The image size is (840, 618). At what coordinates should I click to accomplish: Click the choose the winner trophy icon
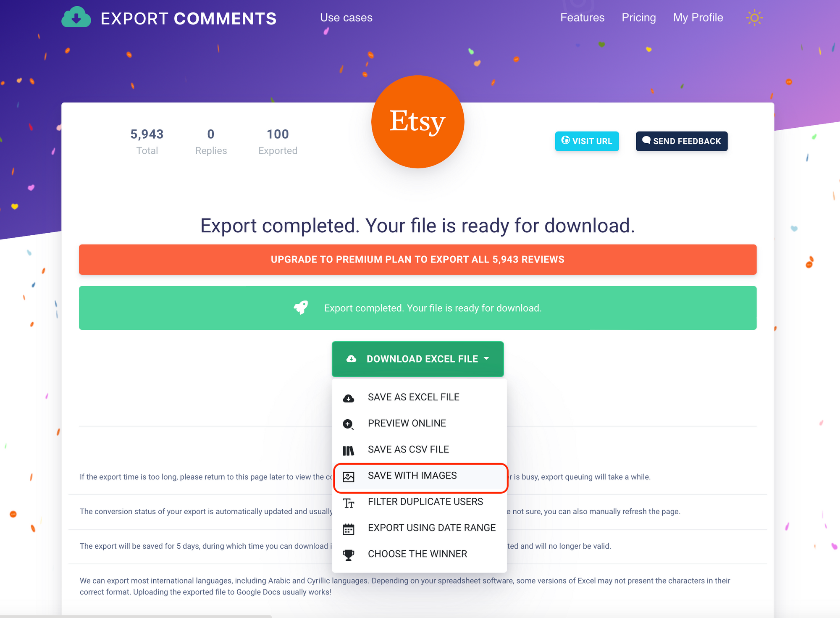(349, 553)
